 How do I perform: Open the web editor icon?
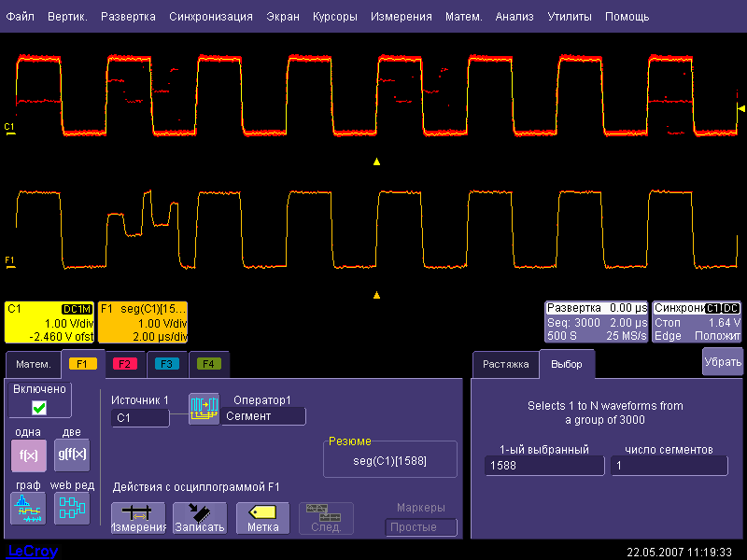[71, 508]
